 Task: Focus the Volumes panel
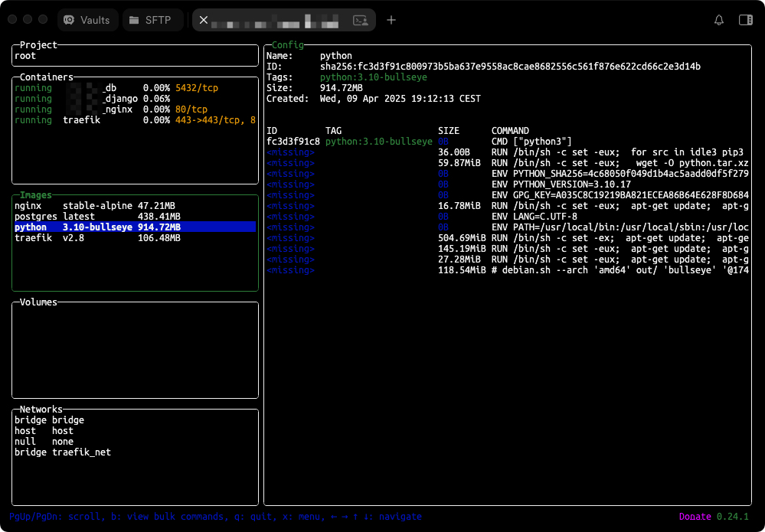pos(135,350)
